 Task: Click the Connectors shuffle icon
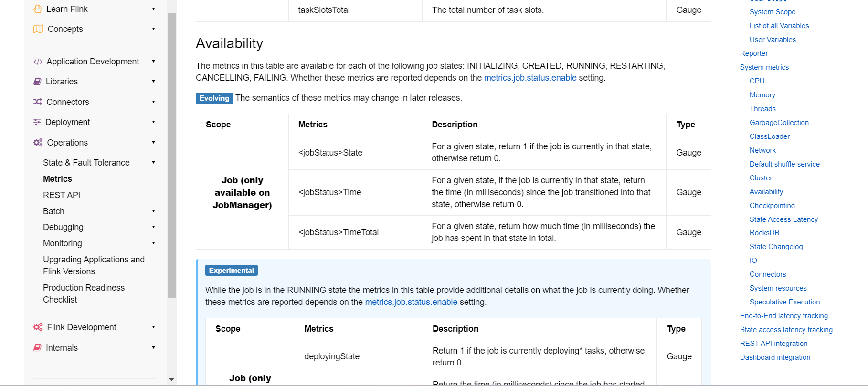[x=38, y=102]
